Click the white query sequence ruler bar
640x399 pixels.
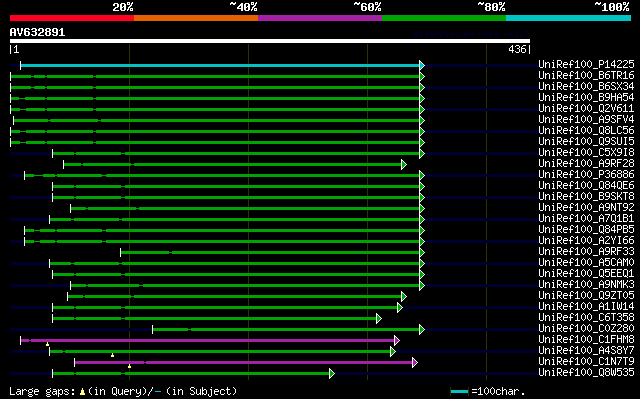pyautogui.click(x=270, y=41)
